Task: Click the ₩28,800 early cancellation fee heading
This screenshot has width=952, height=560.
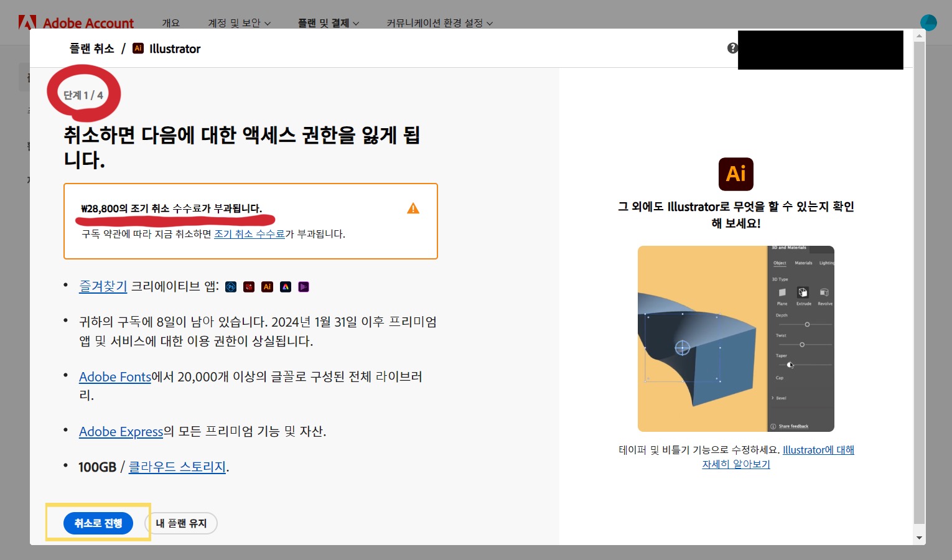Action: coord(172,208)
